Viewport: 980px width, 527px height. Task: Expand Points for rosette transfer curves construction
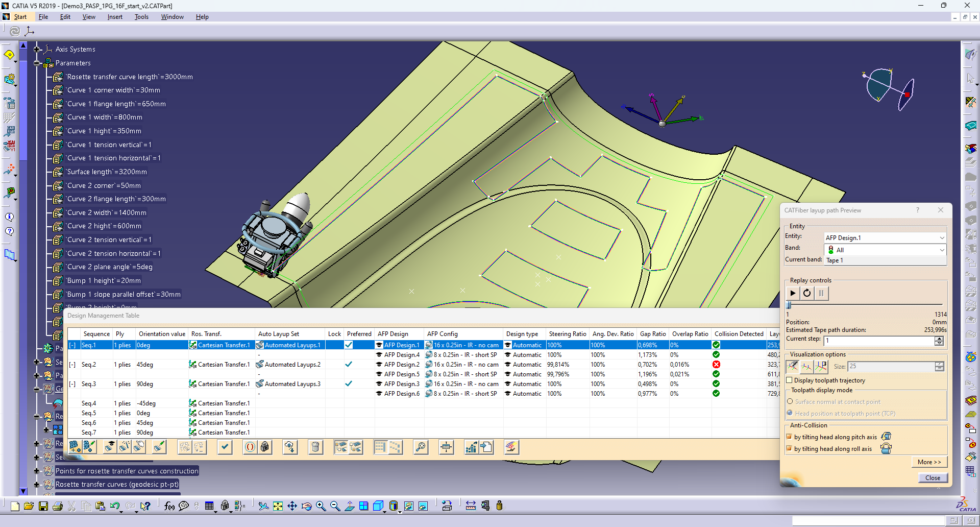click(x=37, y=471)
